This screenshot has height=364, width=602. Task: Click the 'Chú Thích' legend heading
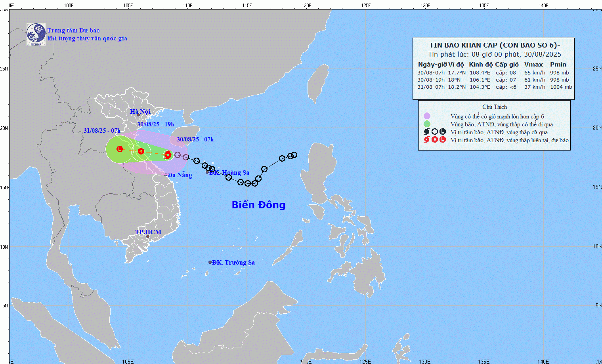click(x=494, y=107)
